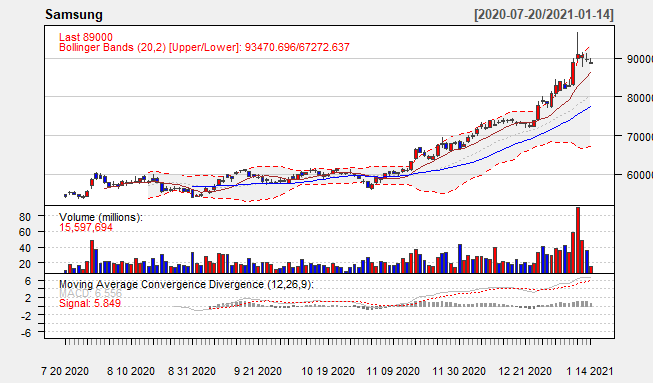Click the 7 20 2020 x-axis date label
653x383 pixels.
point(65,371)
